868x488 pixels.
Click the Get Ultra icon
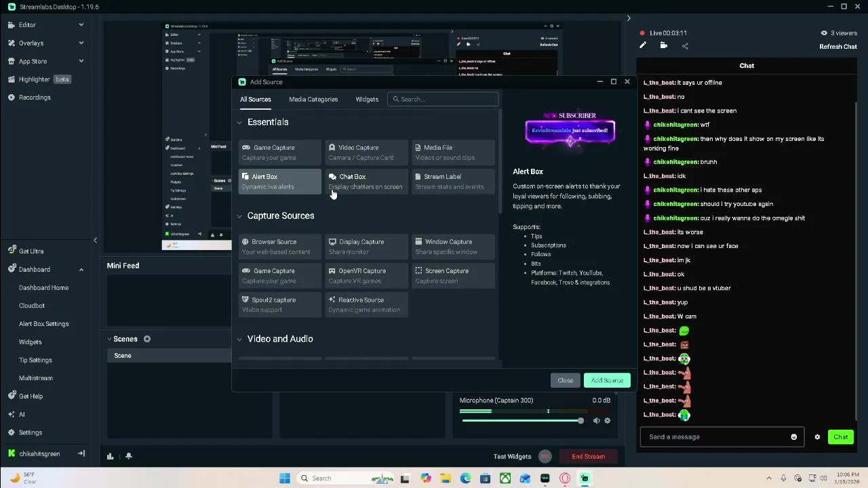click(x=12, y=251)
